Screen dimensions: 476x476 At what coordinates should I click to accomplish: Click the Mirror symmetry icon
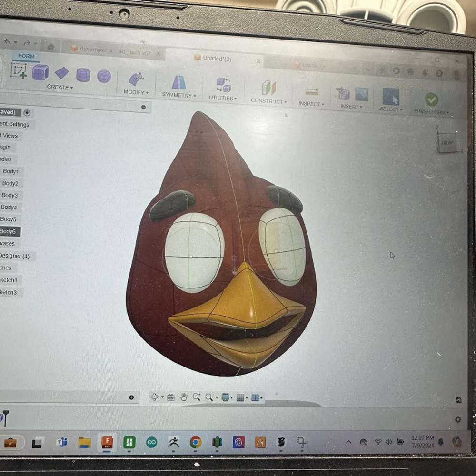tap(179, 82)
